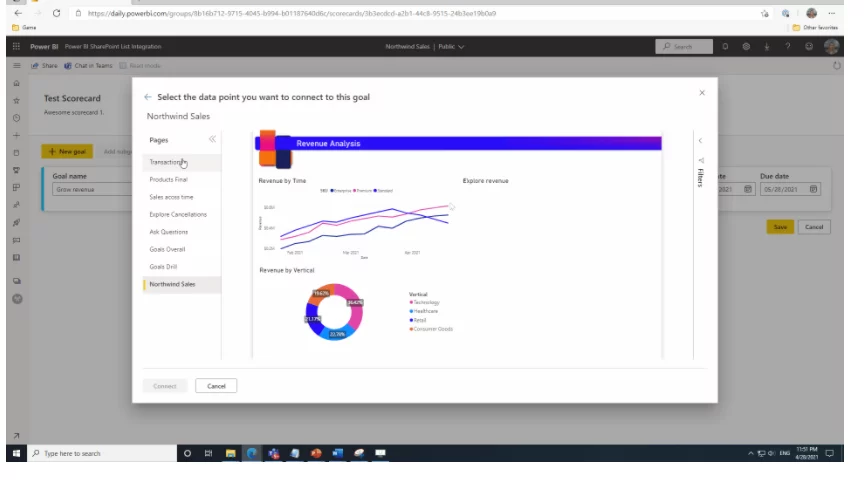
Task: Click Cancel next to Save
Action: (814, 227)
